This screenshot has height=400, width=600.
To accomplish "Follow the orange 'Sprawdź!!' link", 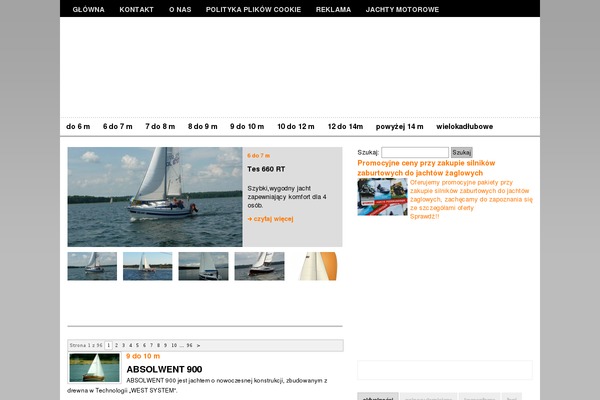I will [x=424, y=217].
